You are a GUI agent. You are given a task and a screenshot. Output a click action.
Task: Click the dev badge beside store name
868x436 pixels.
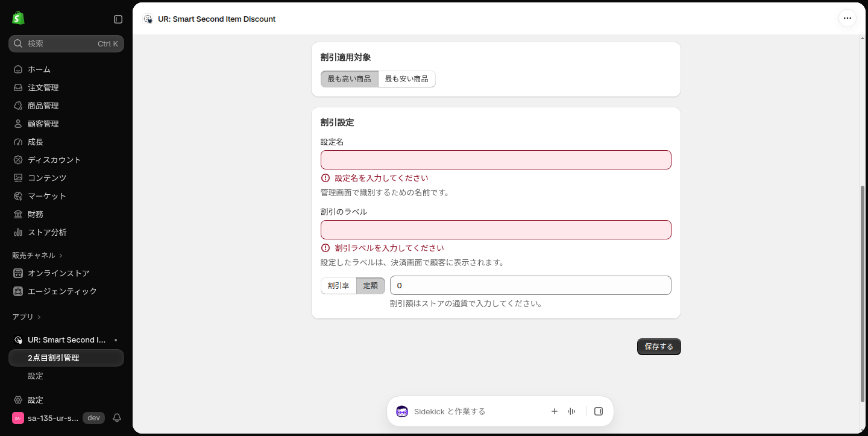click(93, 418)
